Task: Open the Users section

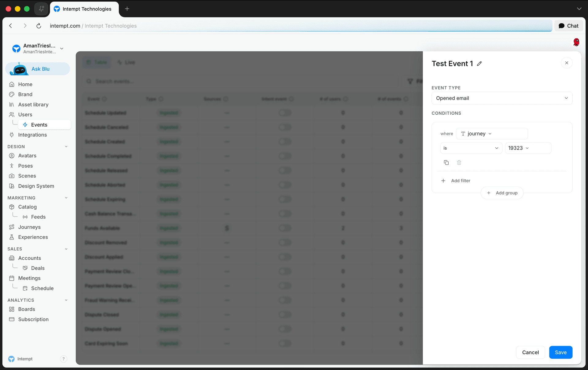Action: [25, 115]
